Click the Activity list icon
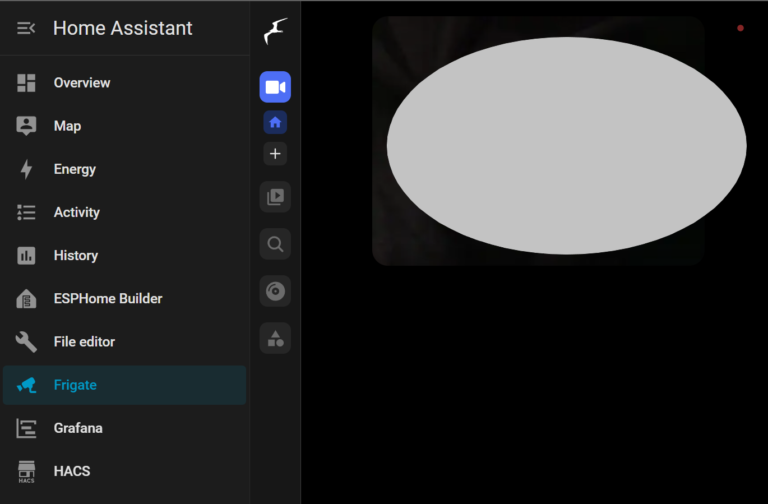The height and width of the screenshot is (504, 768). (x=26, y=212)
